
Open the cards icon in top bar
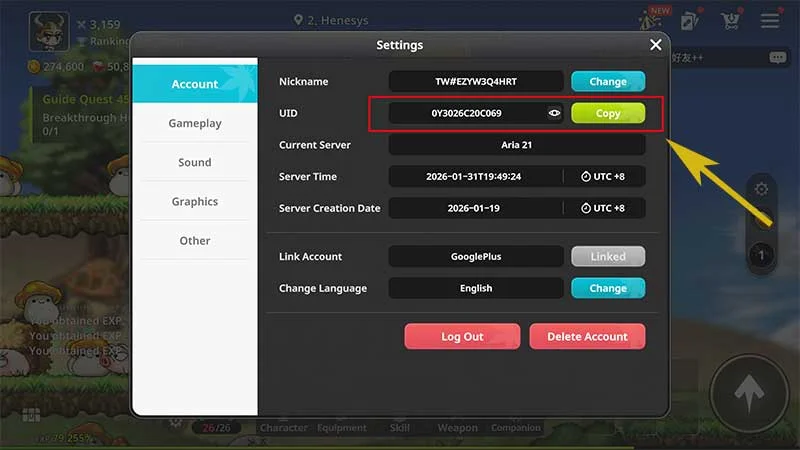(x=692, y=21)
